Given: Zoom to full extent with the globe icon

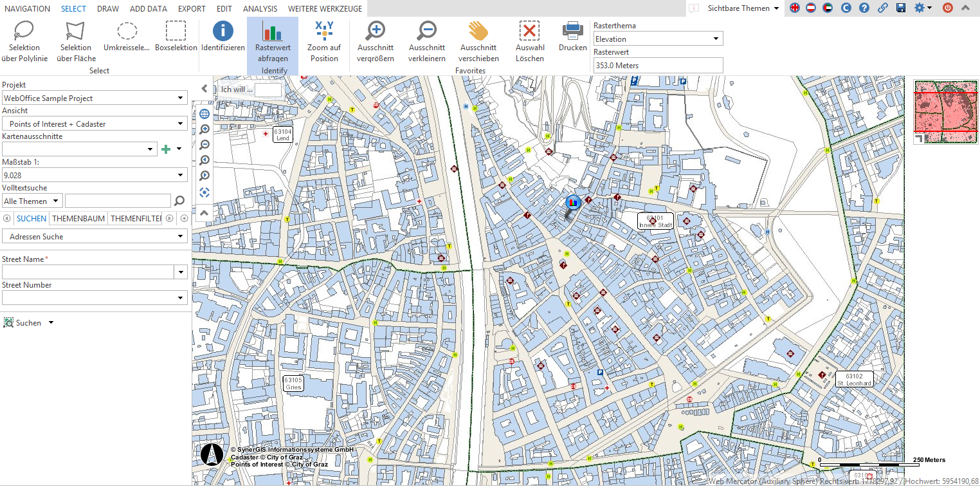Looking at the screenshot, I should (x=204, y=113).
